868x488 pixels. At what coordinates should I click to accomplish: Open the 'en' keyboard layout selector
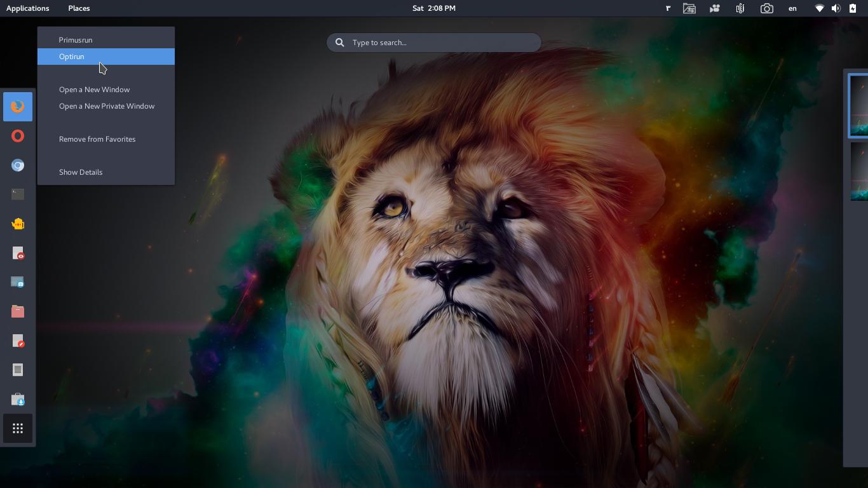(792, 8)
